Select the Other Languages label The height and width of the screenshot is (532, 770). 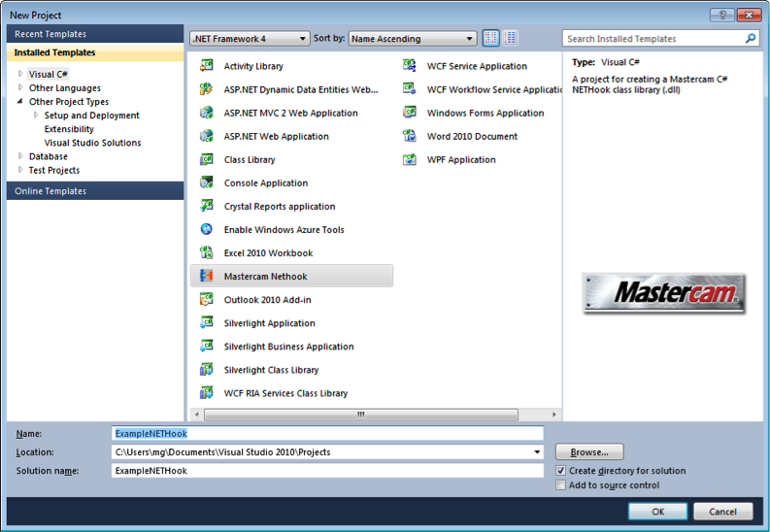(x=65, y=87)
